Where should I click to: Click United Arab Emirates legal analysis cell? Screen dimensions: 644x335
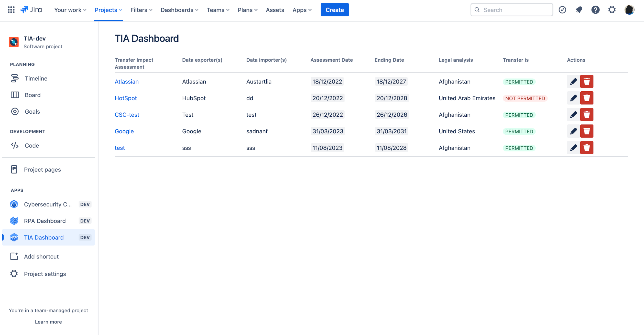[x=467, y=98]
